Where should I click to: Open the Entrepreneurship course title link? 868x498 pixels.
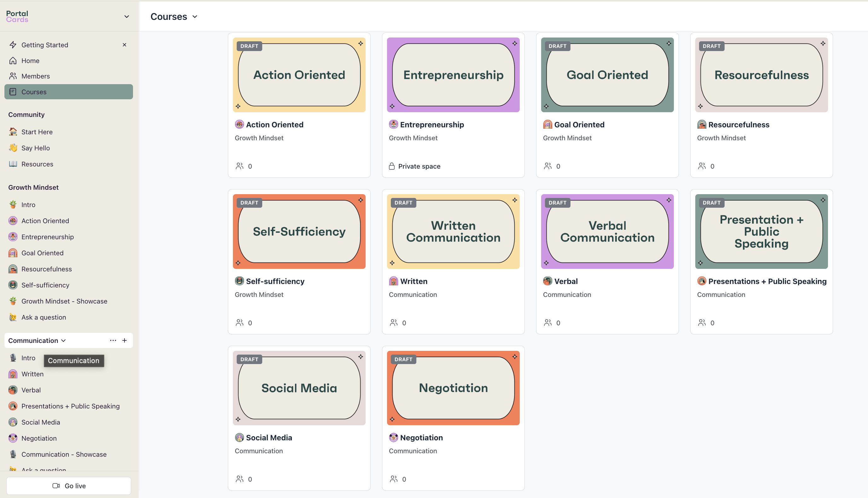pyautogui.click(x=431, y=124)
